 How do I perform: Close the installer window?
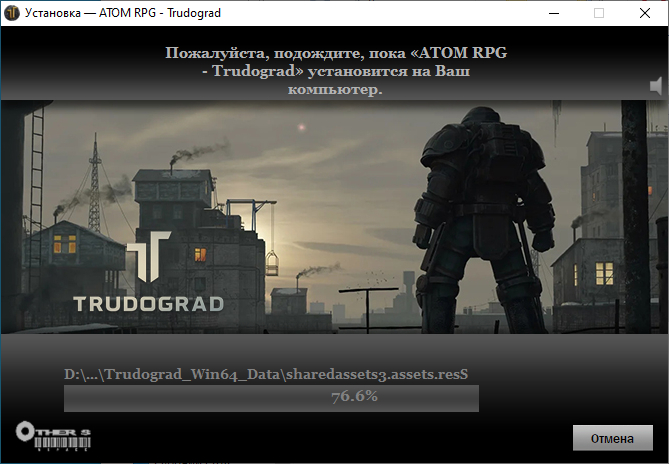point(645,13)
